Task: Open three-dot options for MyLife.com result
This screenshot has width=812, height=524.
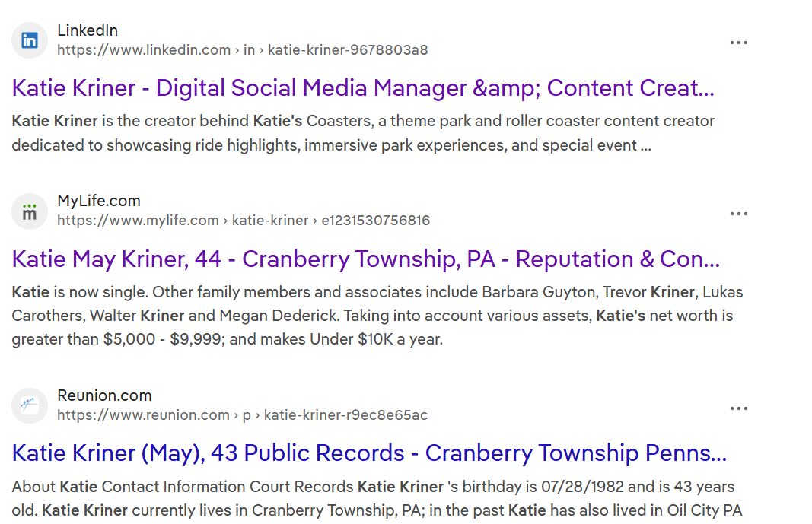Action: click(738, 214)
